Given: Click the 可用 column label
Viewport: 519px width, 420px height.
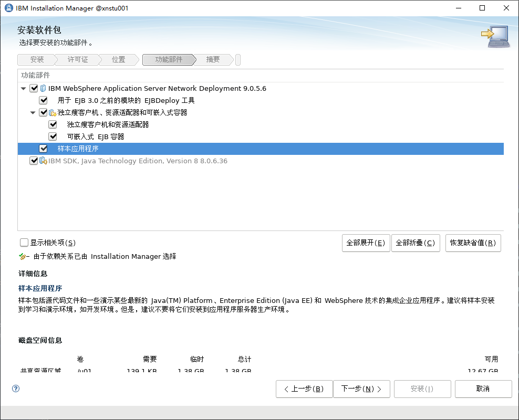Looking at the screenshot, I should point(492,359).
